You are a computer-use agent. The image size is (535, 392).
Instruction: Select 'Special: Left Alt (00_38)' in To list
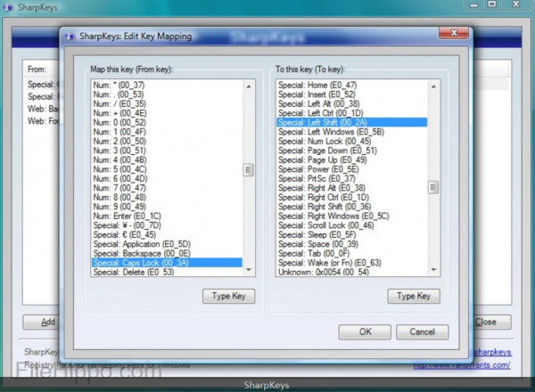pos(352,104)
